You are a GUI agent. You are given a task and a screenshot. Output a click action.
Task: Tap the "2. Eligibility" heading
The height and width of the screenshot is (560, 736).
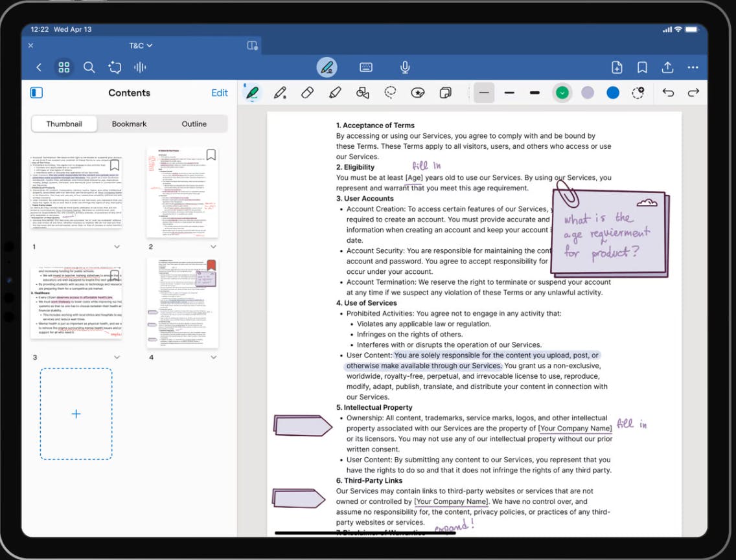[355, 167]
